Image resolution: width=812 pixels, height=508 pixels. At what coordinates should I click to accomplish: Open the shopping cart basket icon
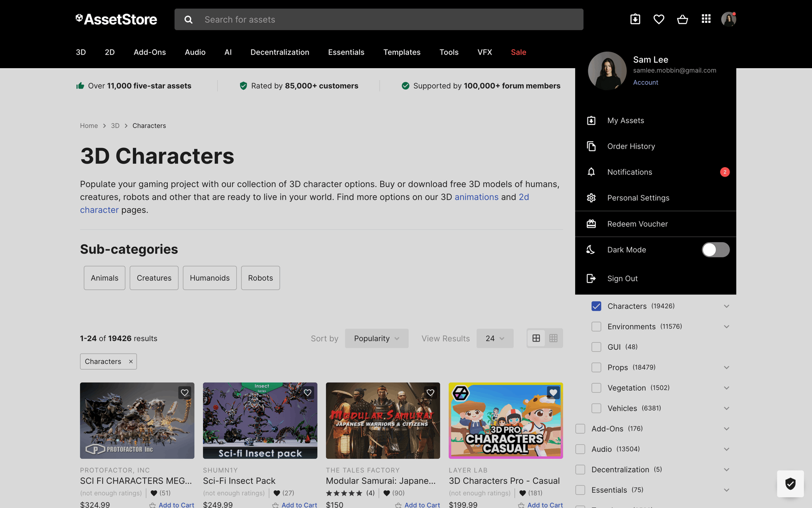[x=683, y=19]
